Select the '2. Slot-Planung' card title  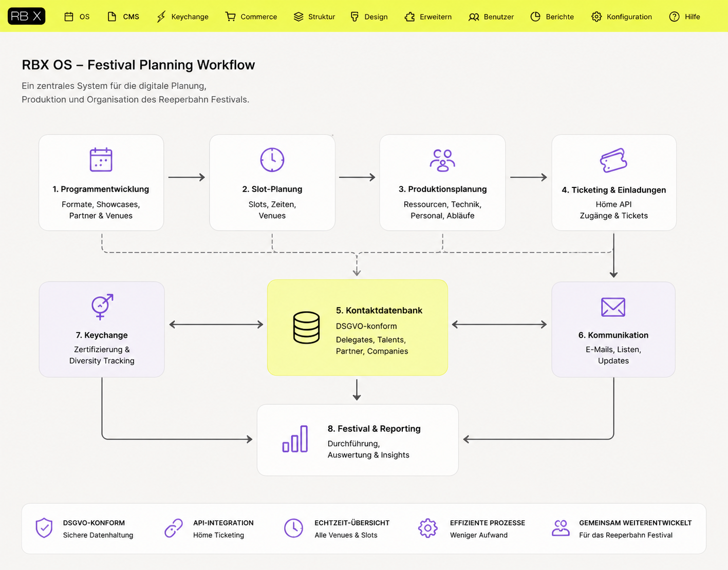272,189
